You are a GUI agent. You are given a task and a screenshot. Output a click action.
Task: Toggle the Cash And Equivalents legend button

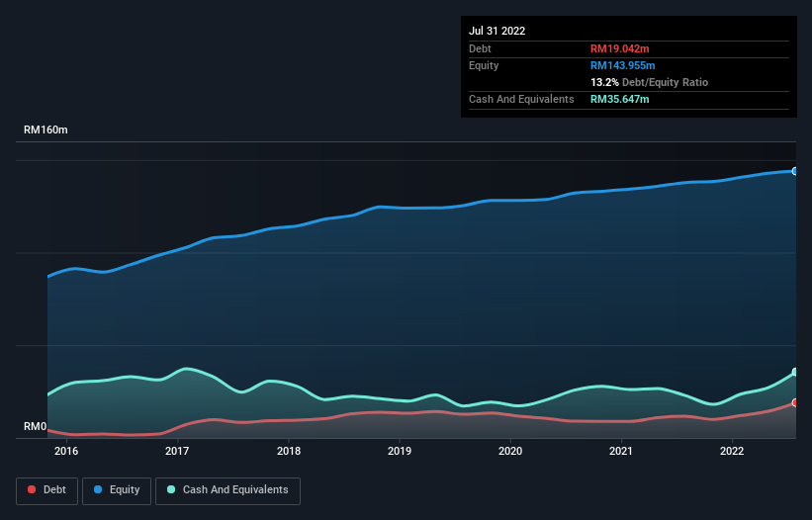(x=227, y=490)
